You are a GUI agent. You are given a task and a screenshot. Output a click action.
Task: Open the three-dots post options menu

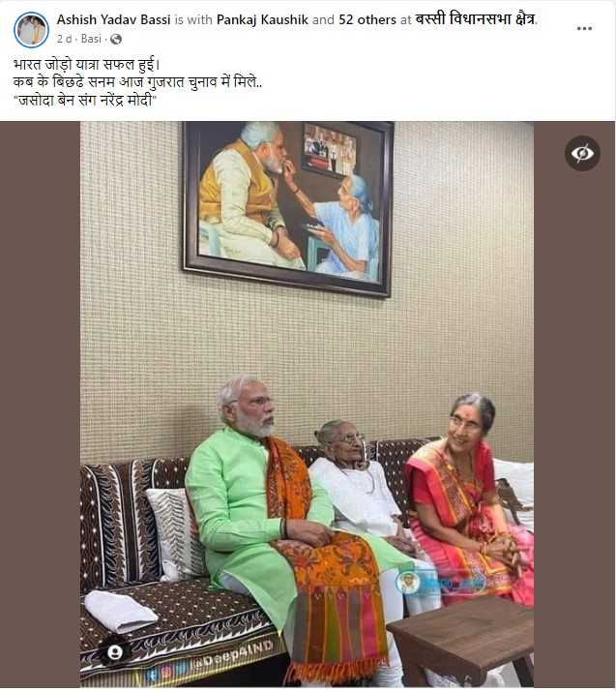pos(584,29)
